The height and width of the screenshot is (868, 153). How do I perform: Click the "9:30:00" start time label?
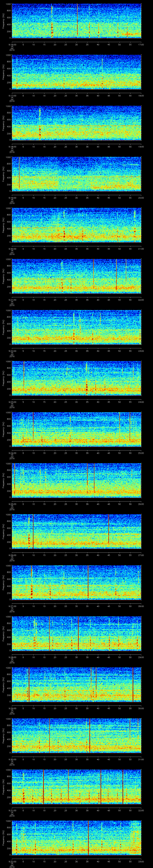(12, 759)
